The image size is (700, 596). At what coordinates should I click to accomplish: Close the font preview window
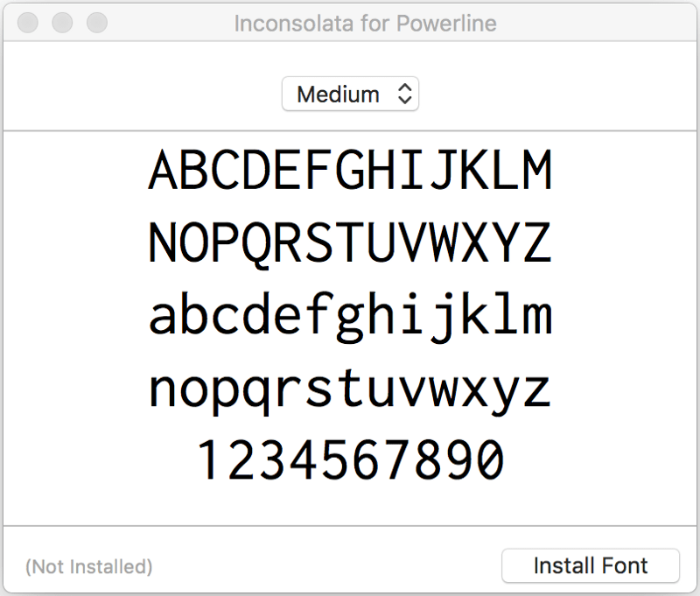[28, 23]
